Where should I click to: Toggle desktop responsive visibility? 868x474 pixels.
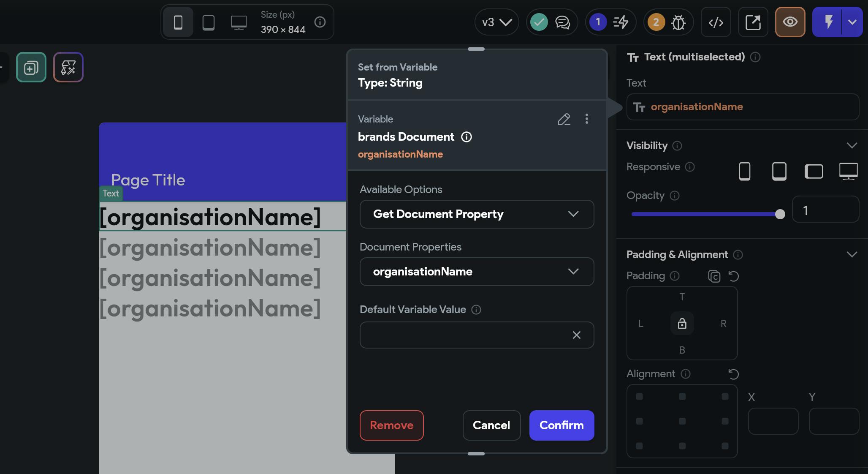(848, 171)
